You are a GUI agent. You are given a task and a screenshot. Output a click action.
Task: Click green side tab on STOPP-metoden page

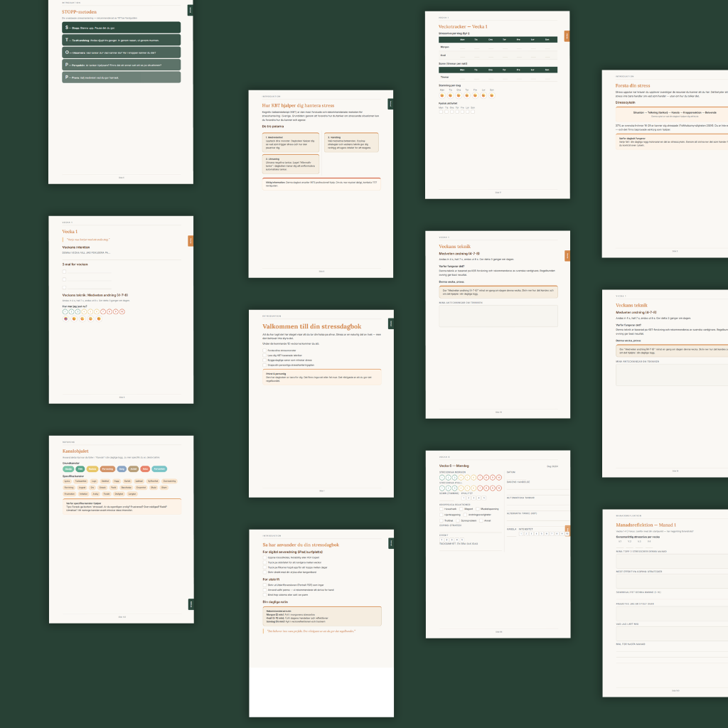point(190,10)
